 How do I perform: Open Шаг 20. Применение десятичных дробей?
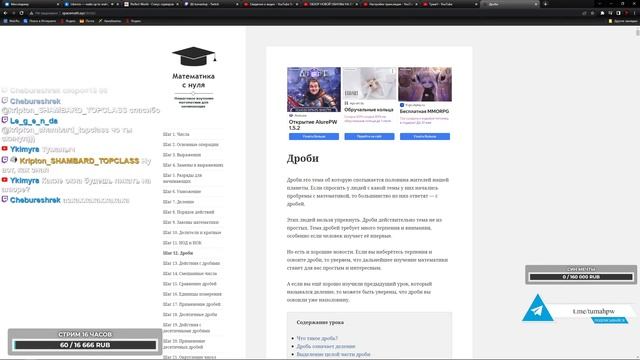tap(184, 344)
